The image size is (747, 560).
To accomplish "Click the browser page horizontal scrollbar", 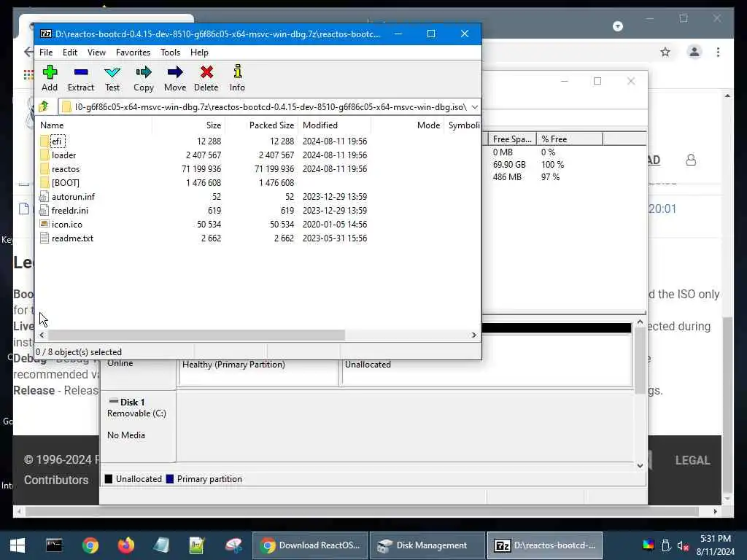I will coord(362,511).
